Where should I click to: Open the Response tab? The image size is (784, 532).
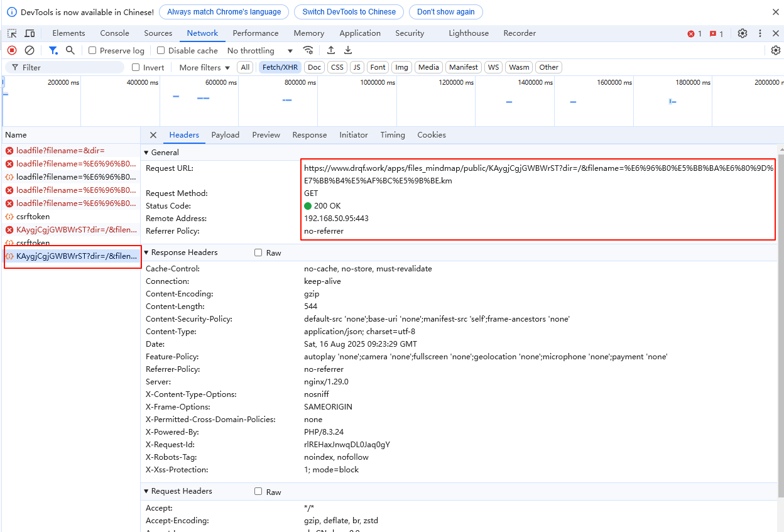[x=310, y=135]
